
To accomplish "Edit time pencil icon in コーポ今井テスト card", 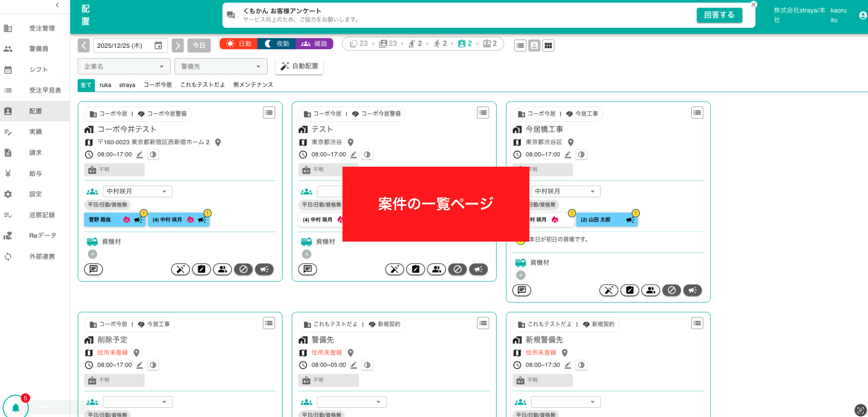I will point(140,155).
